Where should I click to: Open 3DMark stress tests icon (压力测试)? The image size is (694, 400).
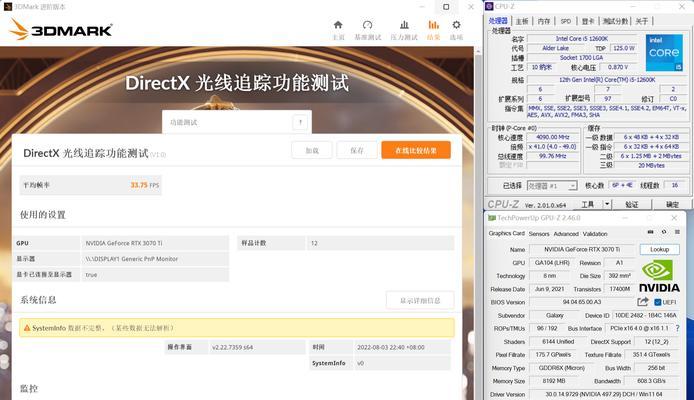pos(404,25)
